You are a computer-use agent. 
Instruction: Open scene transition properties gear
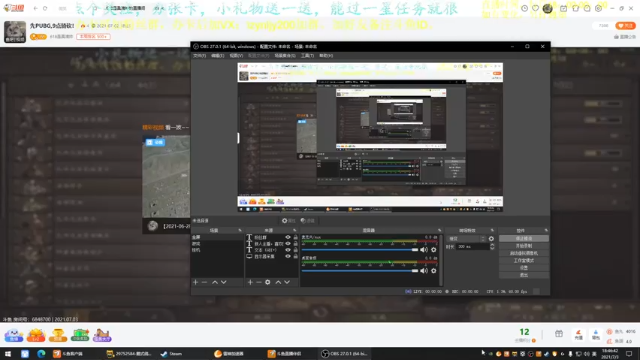click(x=491, y=238)
